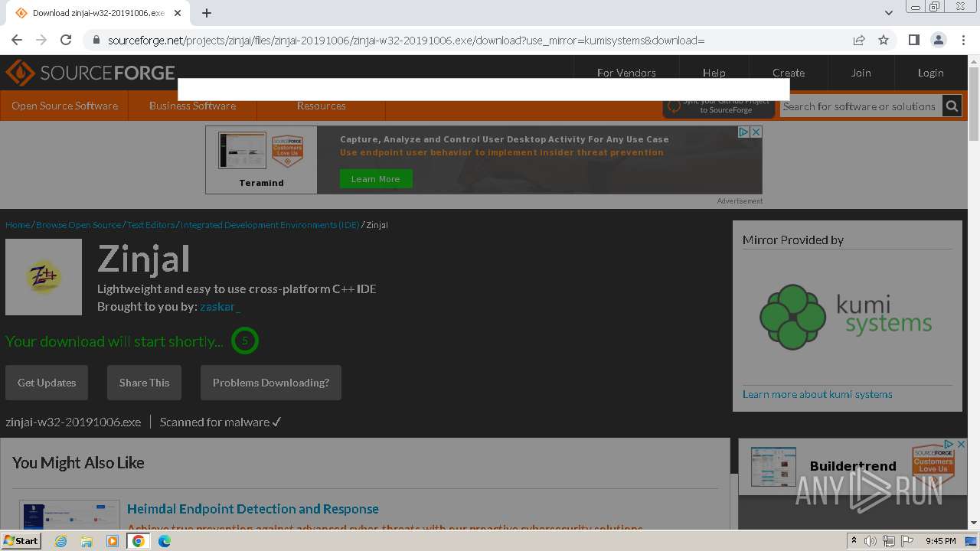Click the Buildertrend ad thumbnail
The height and width of the screenshot is (551, 980).
773,467
